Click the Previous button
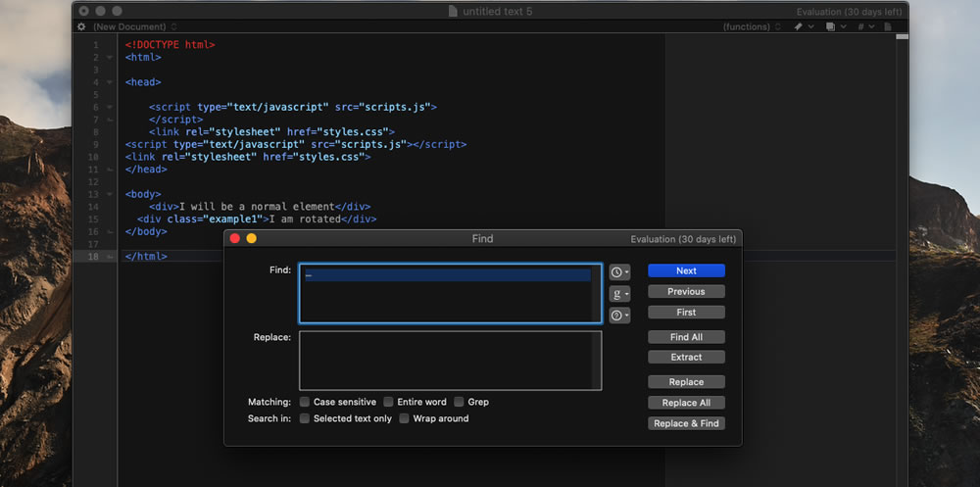 tap(686, 291)
